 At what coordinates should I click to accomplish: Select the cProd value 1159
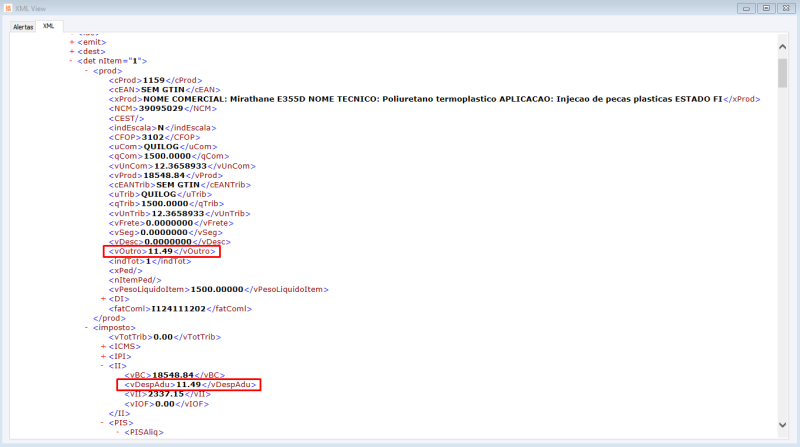154,80
